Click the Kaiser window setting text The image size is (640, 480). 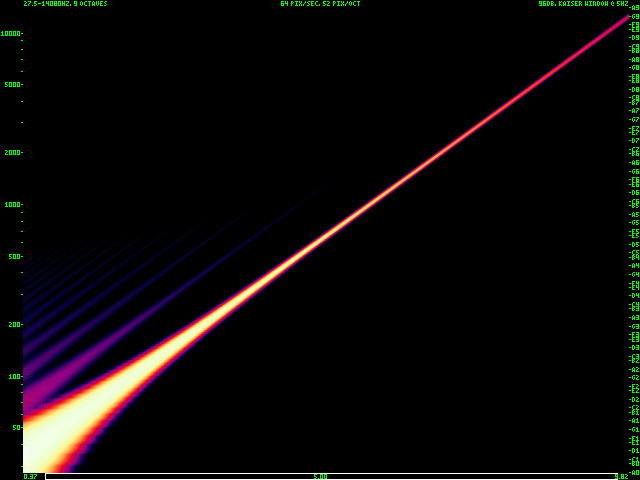pyautogui.click(x=583, y=4)
